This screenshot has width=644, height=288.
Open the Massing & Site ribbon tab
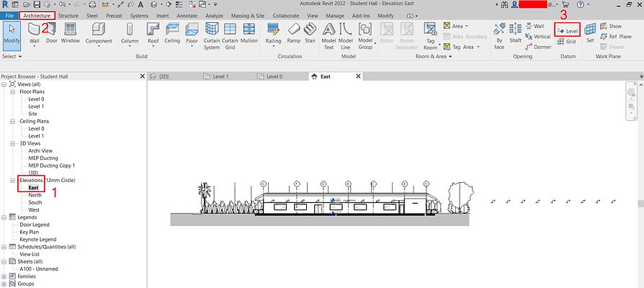tap(248, 16)
